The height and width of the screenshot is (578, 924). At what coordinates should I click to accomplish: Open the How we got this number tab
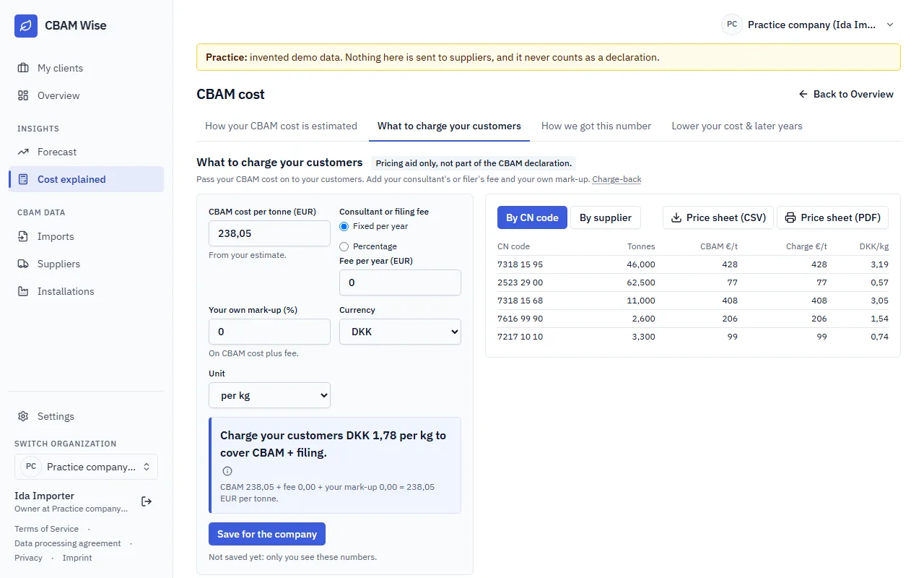click(596, 126)
